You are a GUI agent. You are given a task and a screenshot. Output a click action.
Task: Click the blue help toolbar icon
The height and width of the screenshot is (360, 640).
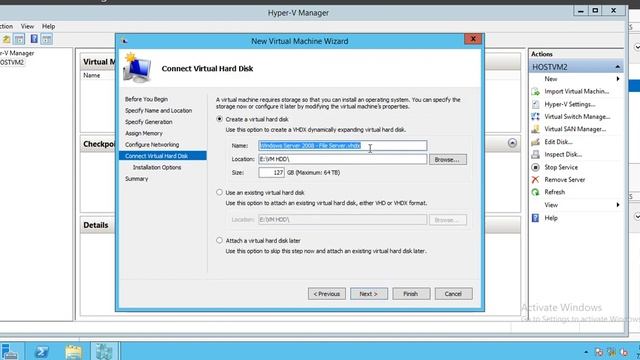click(34, 39)
